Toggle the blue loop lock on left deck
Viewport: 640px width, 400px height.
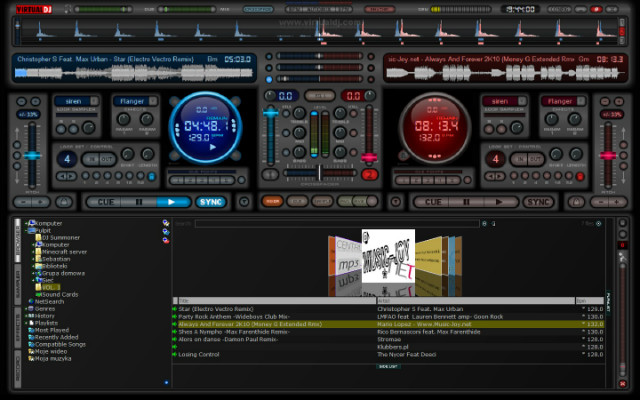pyautogui.click(x=151, y=177)
